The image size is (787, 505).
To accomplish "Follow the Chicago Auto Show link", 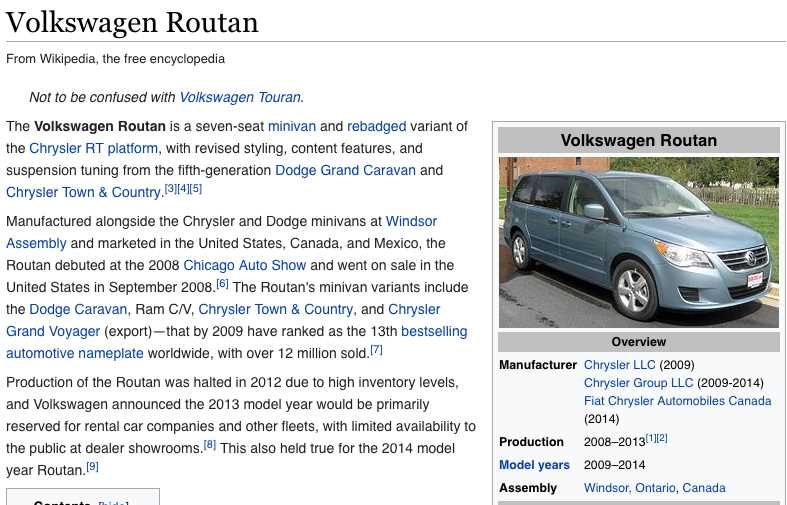I will pos(244,265).
